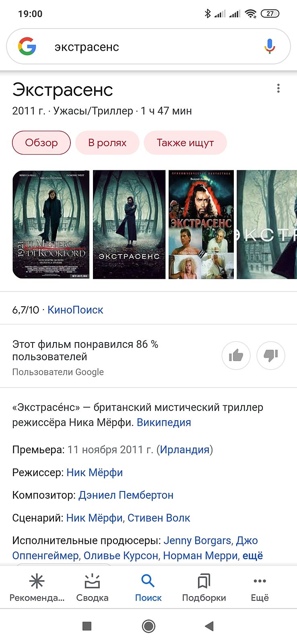Tap the thumbs up like button

tap(236, 355)
